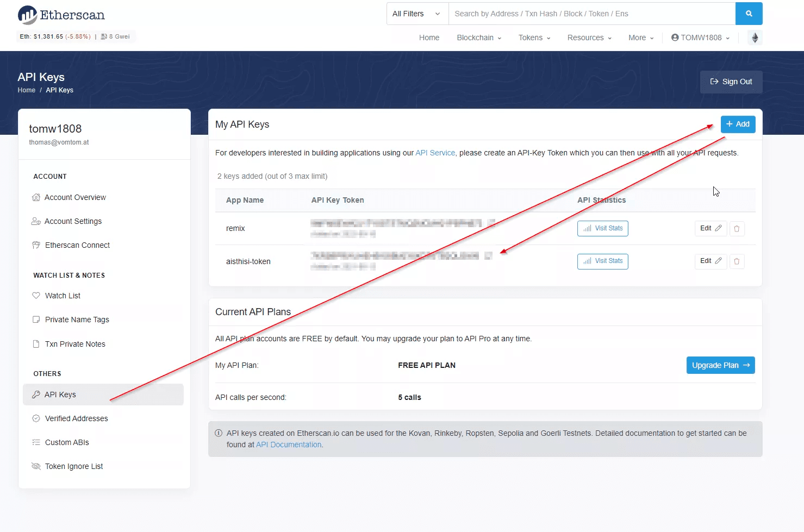
Task: Click the API Key Token column header
Action: tap(338, 200)
